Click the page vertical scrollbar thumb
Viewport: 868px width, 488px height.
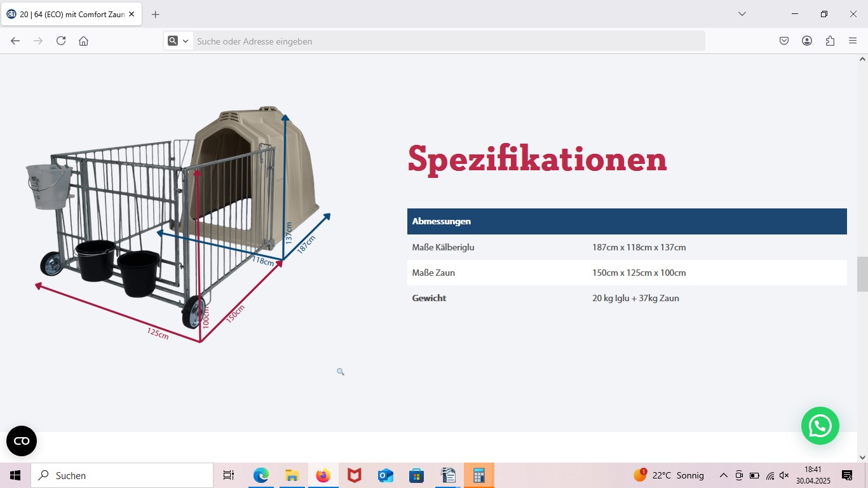pos(862,274)
